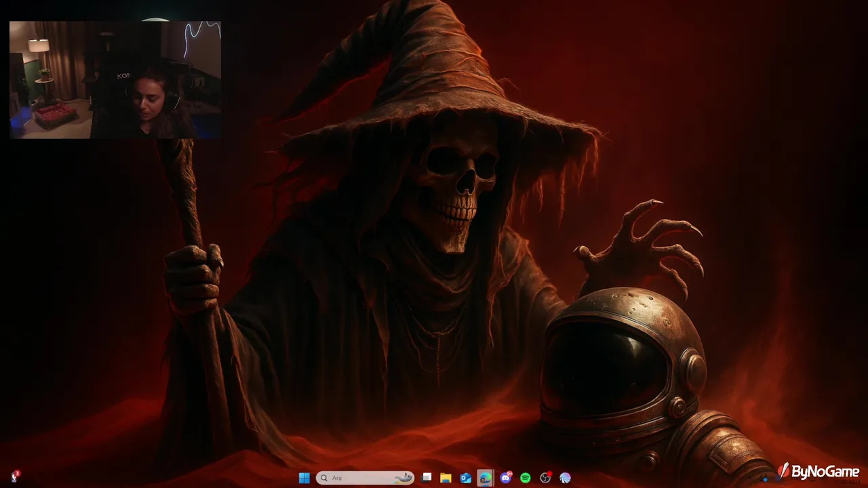
Task: Open Spotify from the taskbar
Action: (x=526, y=478)
